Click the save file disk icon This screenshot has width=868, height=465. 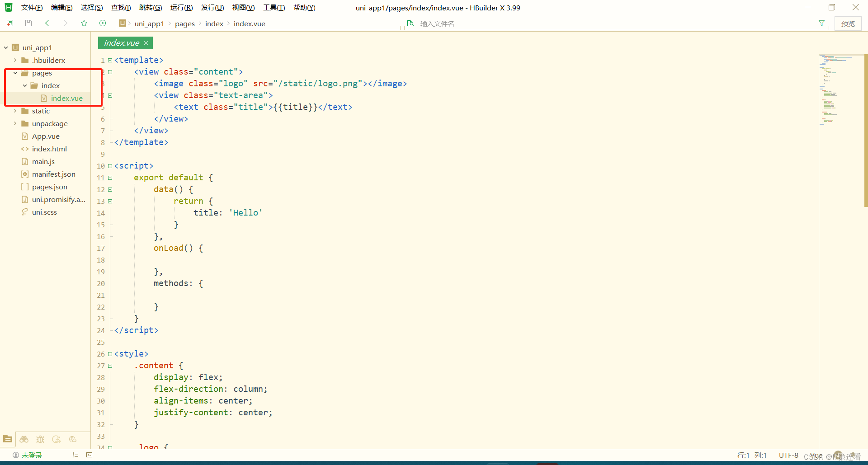pyautogui.click(x=28, y=23)
